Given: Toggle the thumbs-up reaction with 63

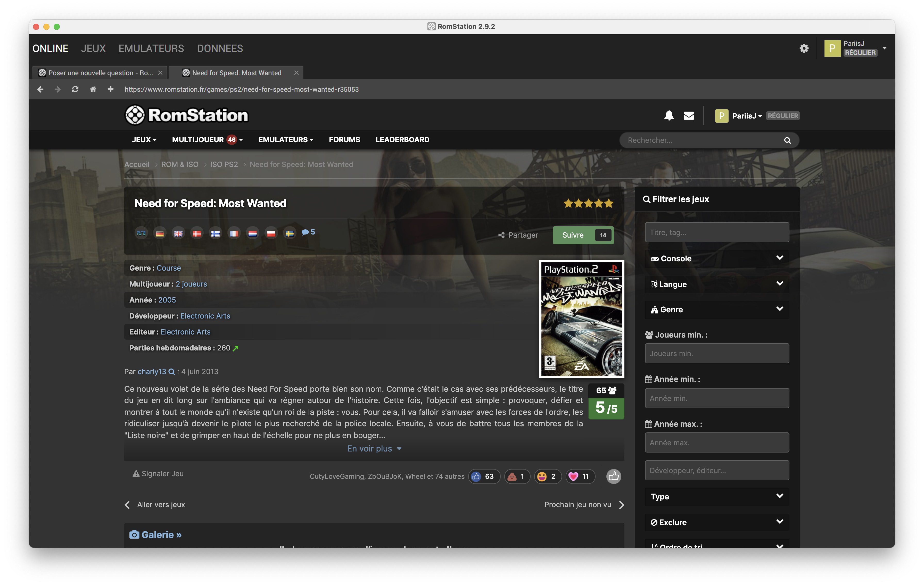Looking at the screenshot, I should click(483, 476).
